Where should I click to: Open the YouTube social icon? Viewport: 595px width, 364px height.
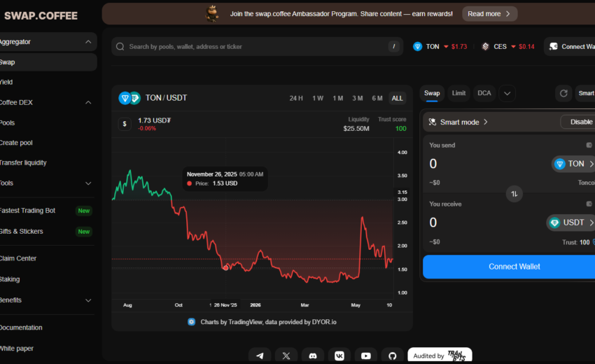coord(366,356)
